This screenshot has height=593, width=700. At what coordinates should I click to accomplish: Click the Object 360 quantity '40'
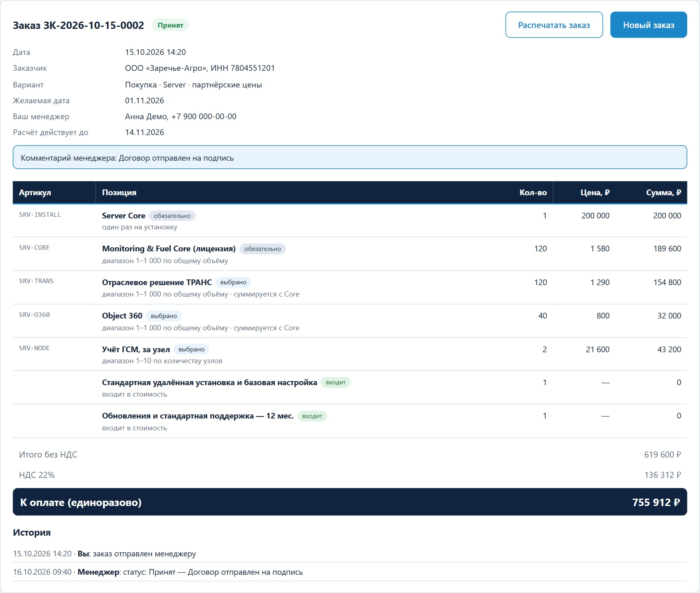tap(542, 316)
